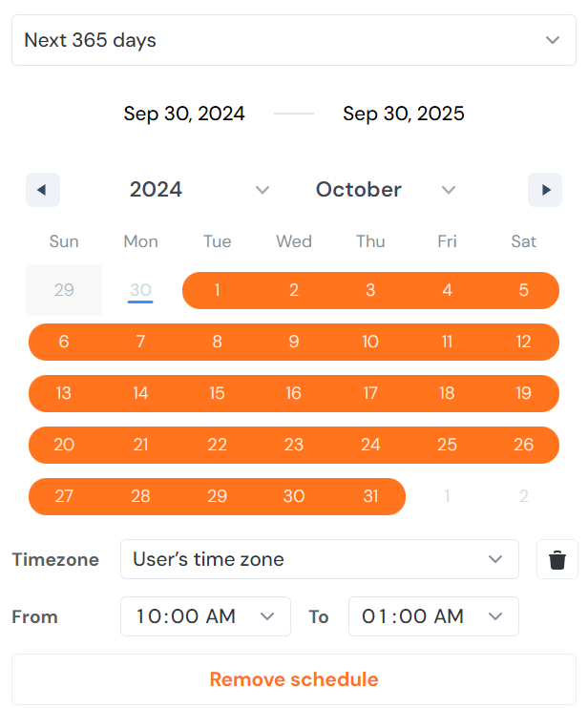Screen dimensions: 588x708
Task: Click today's date, September 30
Action: coord(140,290)
